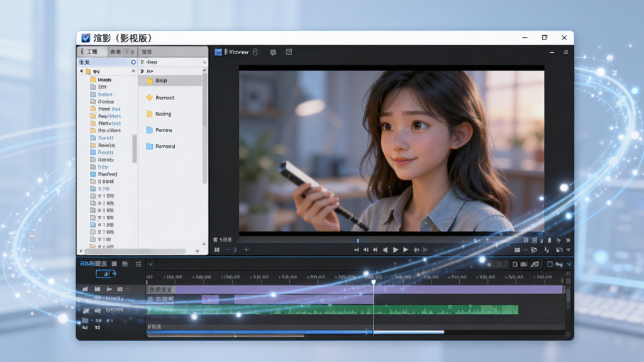Screen dimensions: 644x362
Task: Jump to clip start with transport button
Action: point(356,250)
